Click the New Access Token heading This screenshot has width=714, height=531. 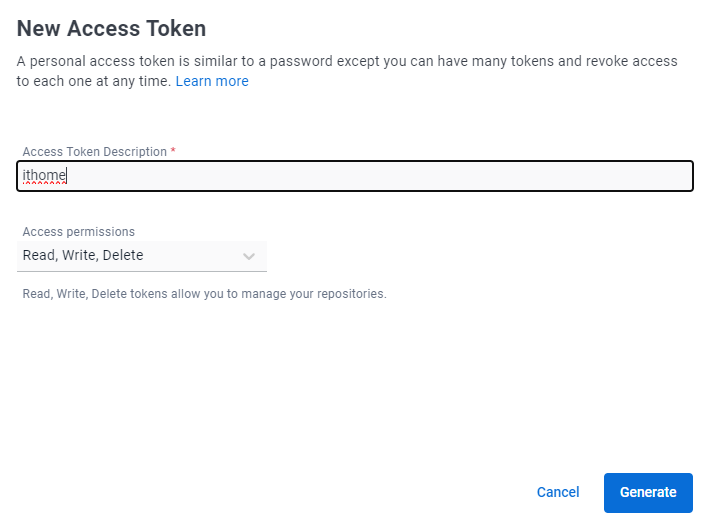pyautogui.click(x=111, y=28)
